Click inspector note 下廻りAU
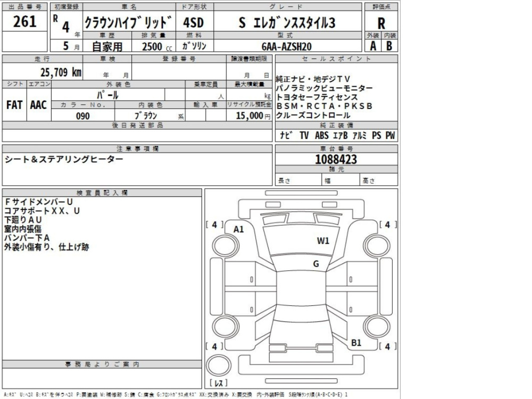Screen dimensions: 532x399 pos(23,220)
